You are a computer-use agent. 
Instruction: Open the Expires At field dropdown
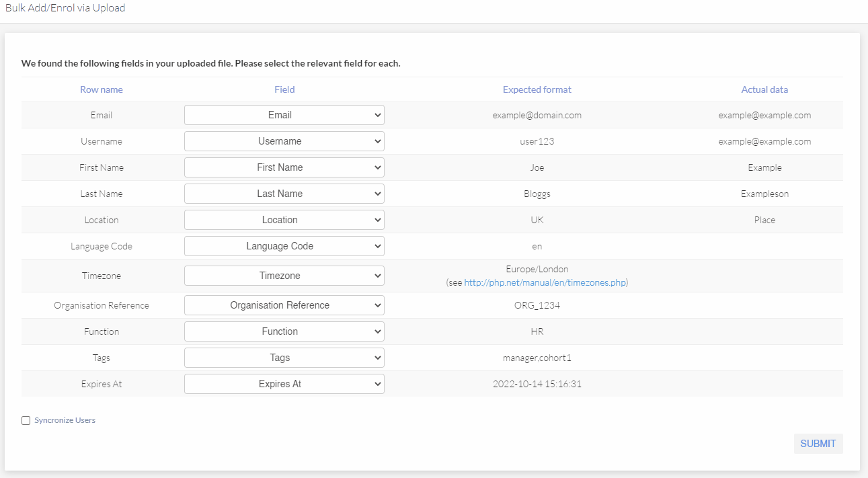(284, 383)
